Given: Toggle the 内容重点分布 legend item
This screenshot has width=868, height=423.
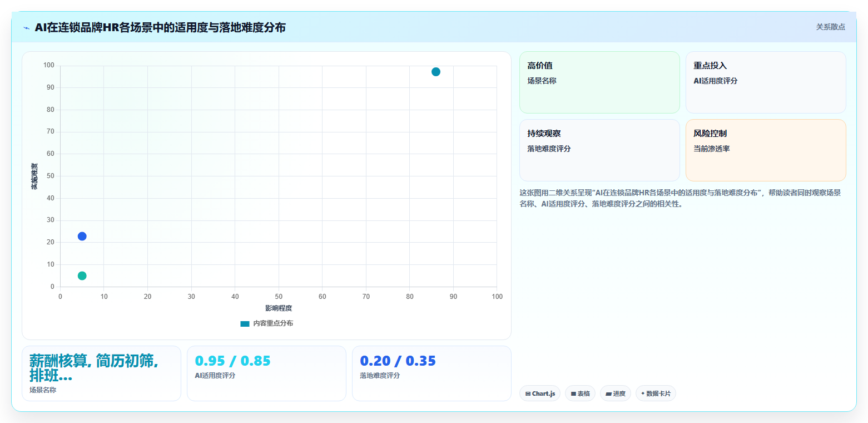Looking at the screenshot, I should [267, 323].
